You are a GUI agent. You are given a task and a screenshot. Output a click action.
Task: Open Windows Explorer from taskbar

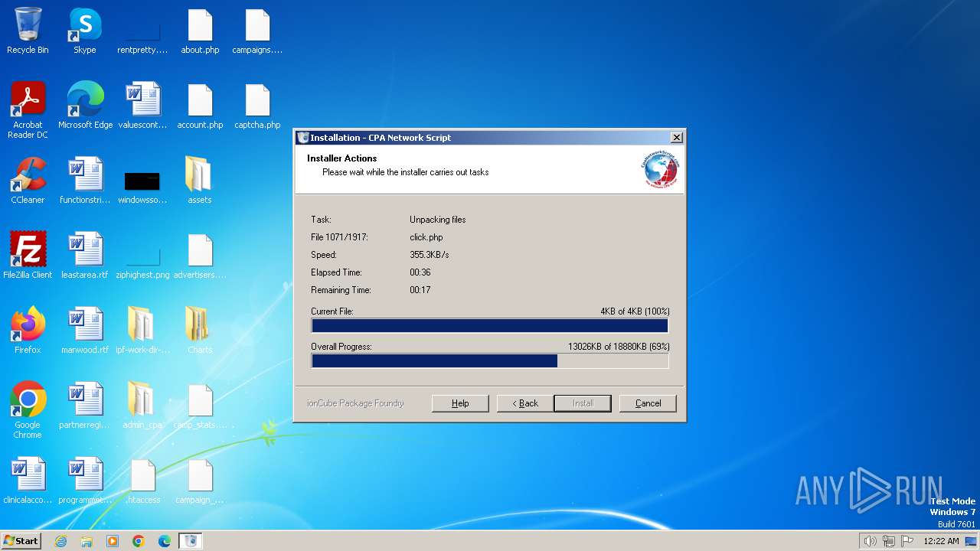click(87, 541)
